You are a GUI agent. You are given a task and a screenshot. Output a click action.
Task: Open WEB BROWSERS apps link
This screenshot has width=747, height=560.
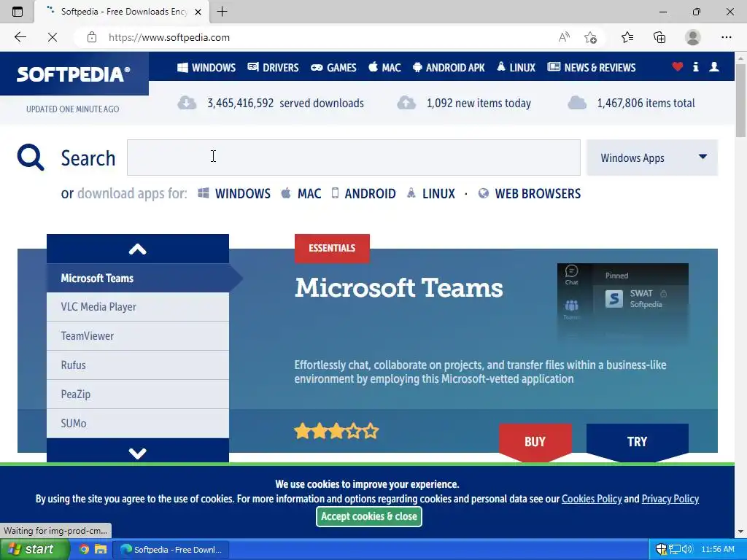tap(530, 194)
